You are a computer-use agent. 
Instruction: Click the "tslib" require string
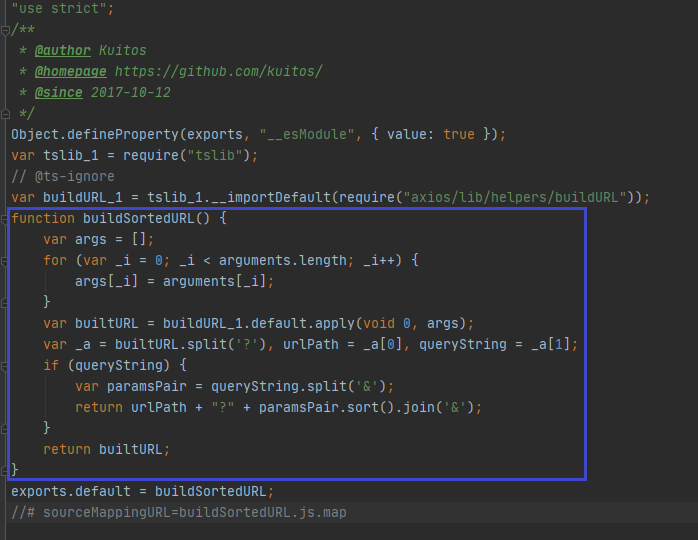pos(215,155)
